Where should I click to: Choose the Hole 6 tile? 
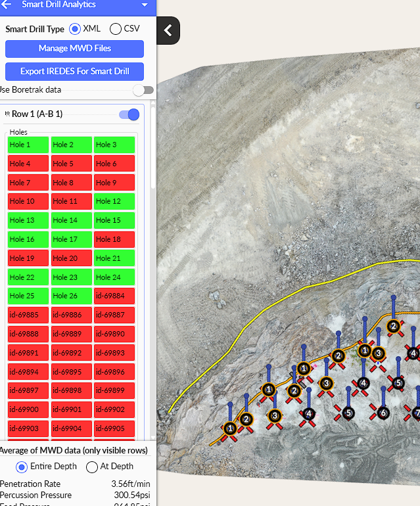point(114,164)
